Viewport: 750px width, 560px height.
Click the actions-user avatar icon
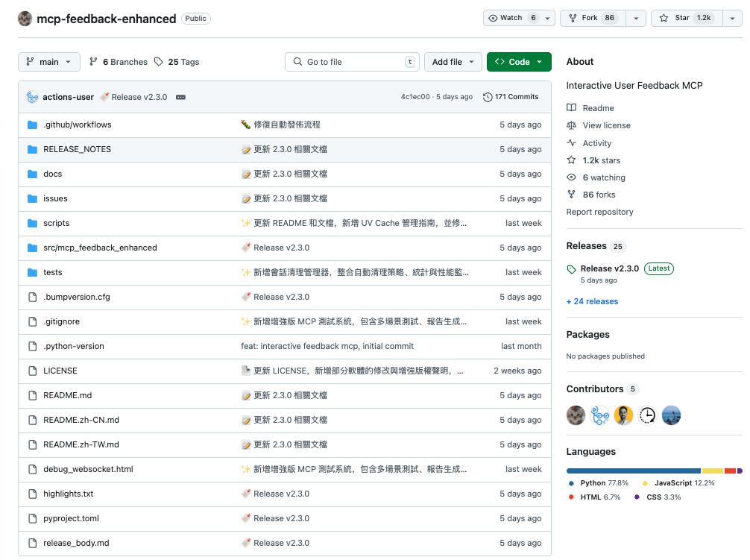[x=32, y=97]
